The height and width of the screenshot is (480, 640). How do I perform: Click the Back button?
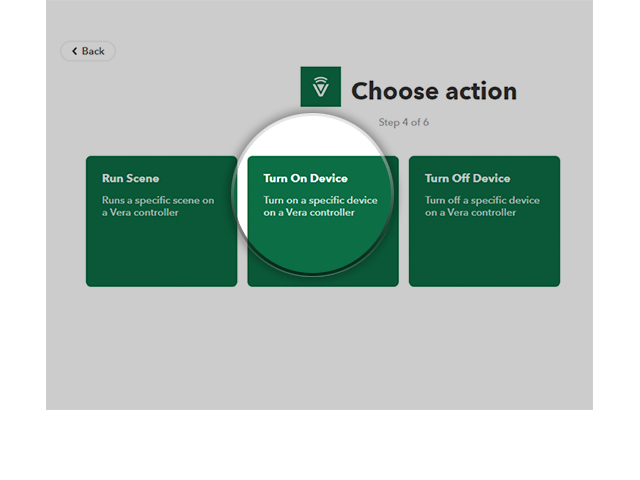(88, 51)
